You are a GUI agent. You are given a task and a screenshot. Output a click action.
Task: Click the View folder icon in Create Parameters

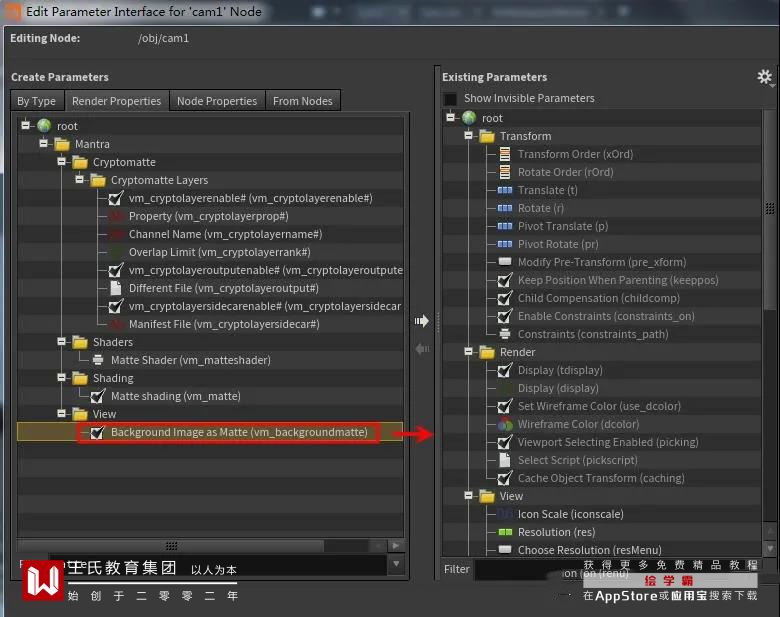click(80, 414)
